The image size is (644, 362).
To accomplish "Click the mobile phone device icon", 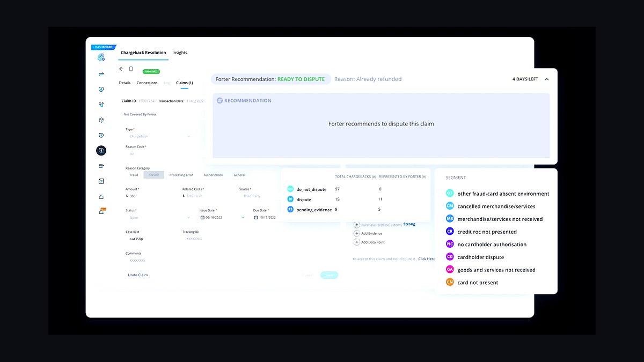I will point(131,69).
